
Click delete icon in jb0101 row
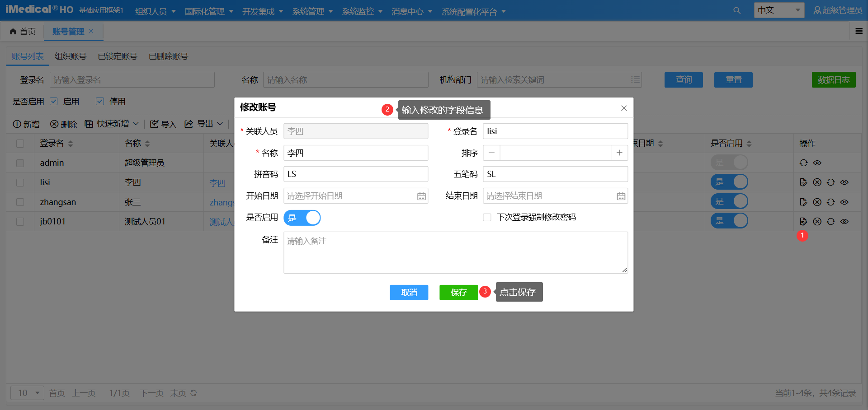[x=817, y=221]
